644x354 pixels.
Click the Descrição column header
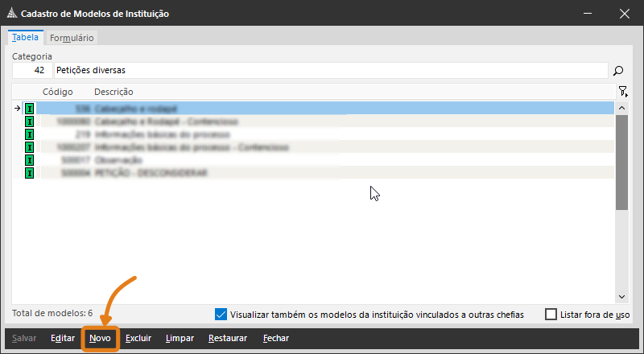coord(114,92)
